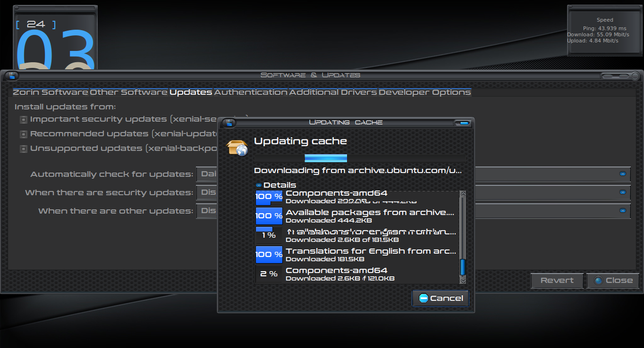Image resolution: width=644 pixels, height=348 pixels.
Task: Click the scroll-up arrow in details list
Action: click(463, 194)
